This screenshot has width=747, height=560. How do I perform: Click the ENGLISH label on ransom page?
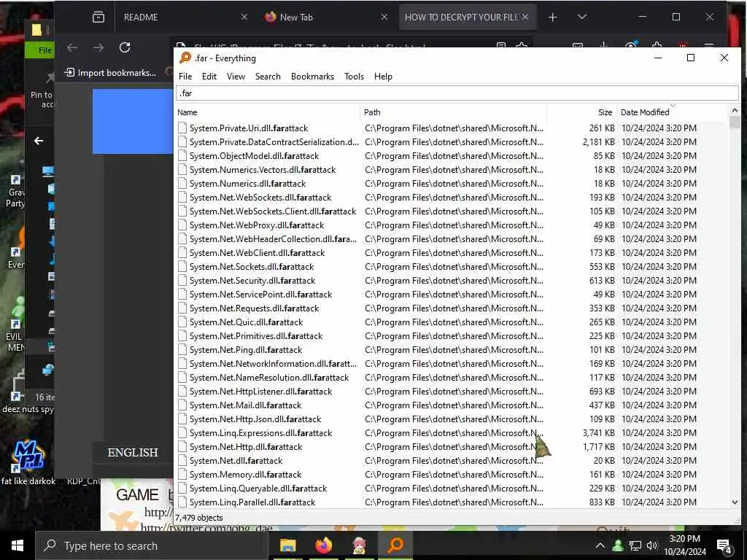133,452
